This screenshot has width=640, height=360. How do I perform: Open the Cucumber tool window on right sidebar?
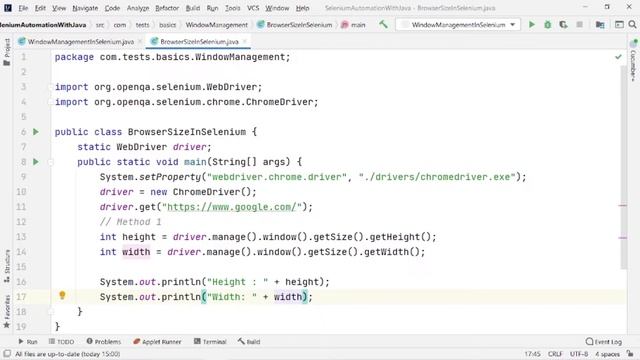633,60
